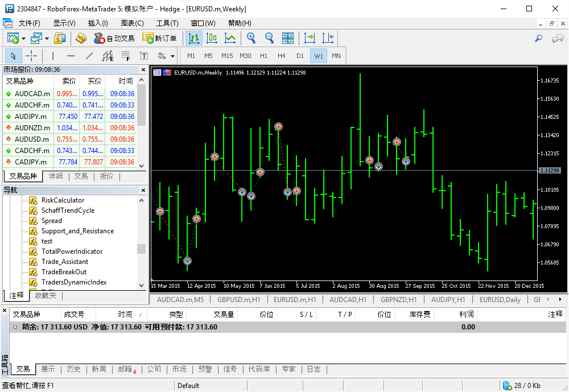Select the crosshair cursor tool

31,56
